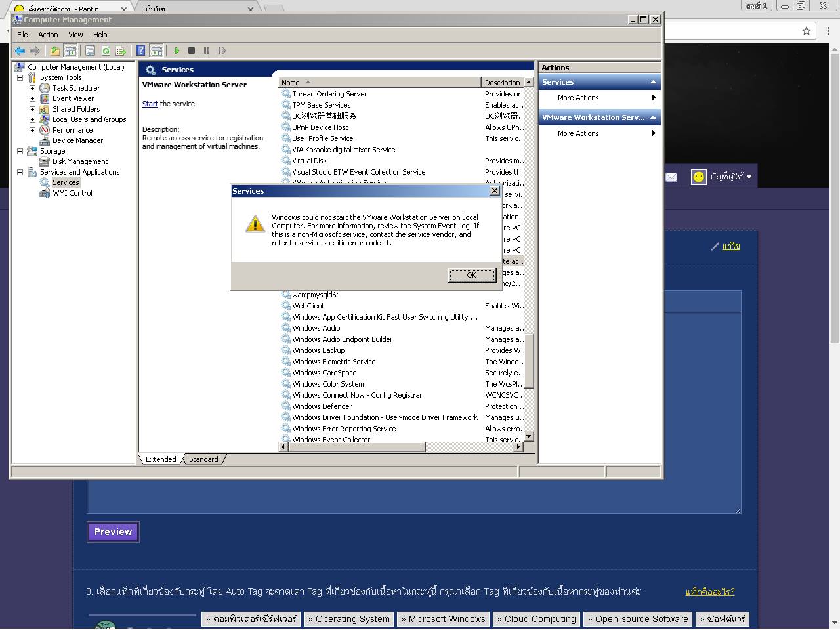The height and width of the screenshot is (630, 840).
Task: Click the Restart Service toolbar icon
Action: [222, 51]
